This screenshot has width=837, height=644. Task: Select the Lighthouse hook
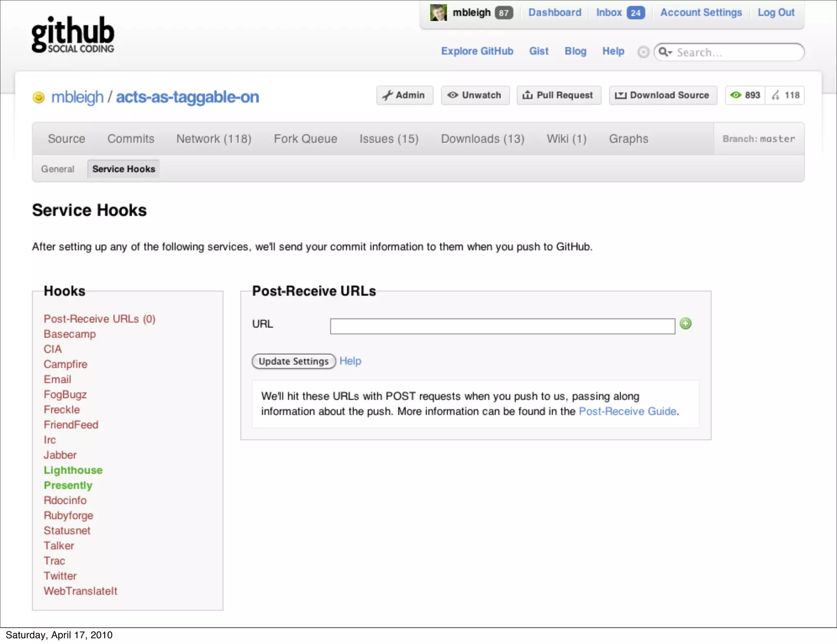coord(73,470)
